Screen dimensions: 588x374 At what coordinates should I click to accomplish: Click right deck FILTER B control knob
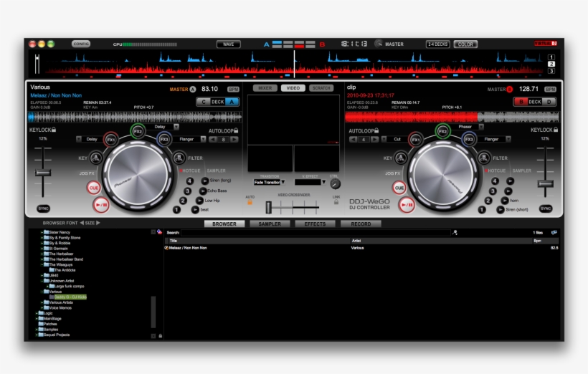(484, 158)
